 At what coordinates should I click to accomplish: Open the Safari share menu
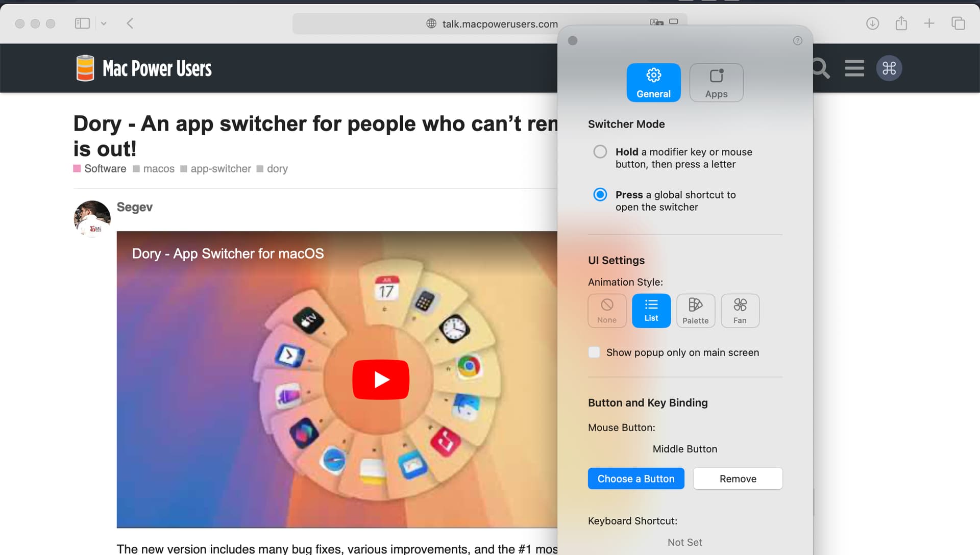(x=901, y=23)
